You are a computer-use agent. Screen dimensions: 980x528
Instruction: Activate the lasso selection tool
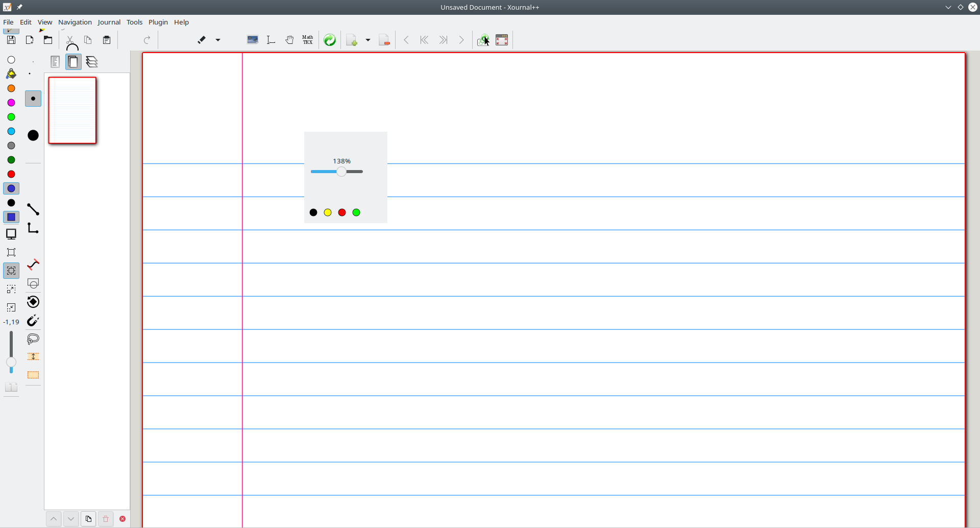pyautogui.click(x=33, y=339)
